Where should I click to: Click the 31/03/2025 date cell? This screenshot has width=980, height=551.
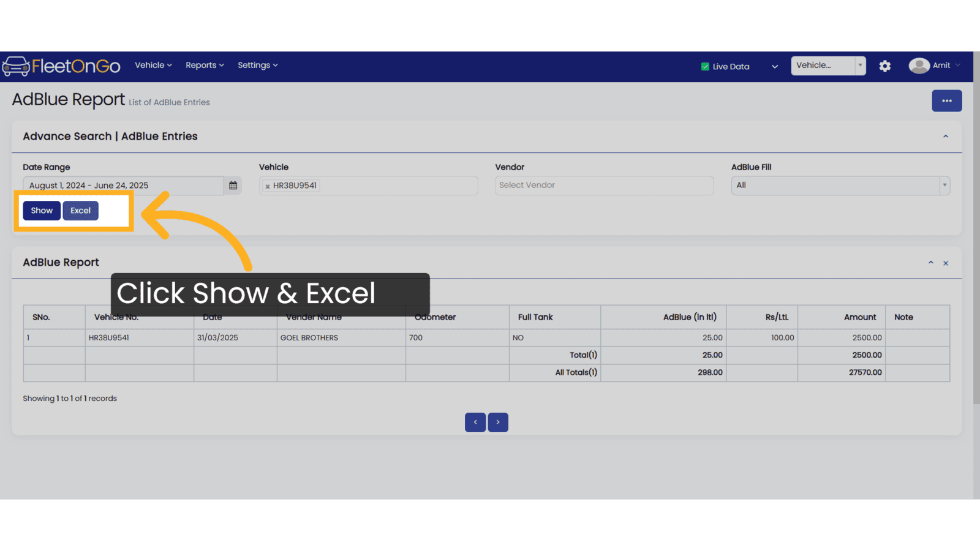(235, 338)
